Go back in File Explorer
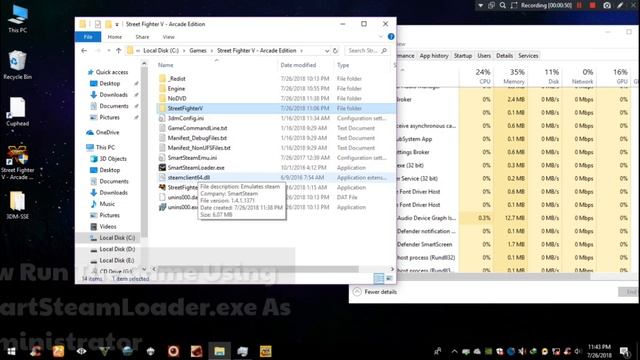The width and height of the screenshot is (640, 360). point(84,51)
